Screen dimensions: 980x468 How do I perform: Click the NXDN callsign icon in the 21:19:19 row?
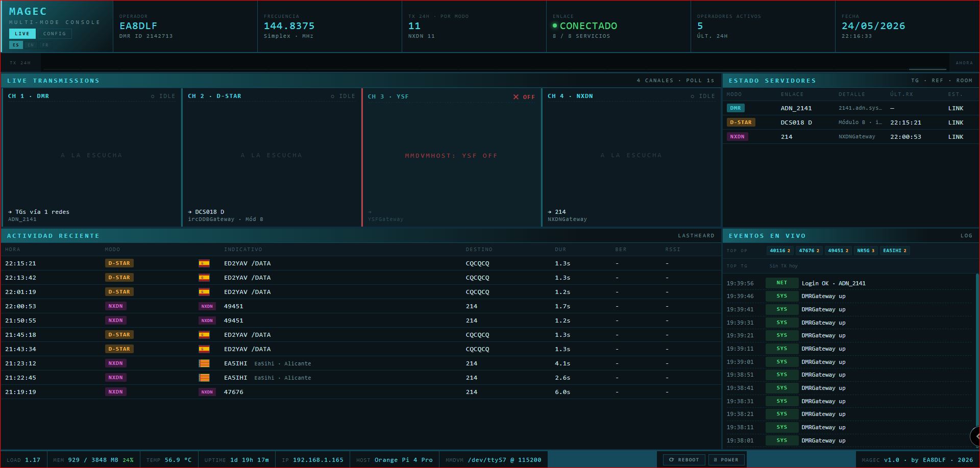point(207,392)
